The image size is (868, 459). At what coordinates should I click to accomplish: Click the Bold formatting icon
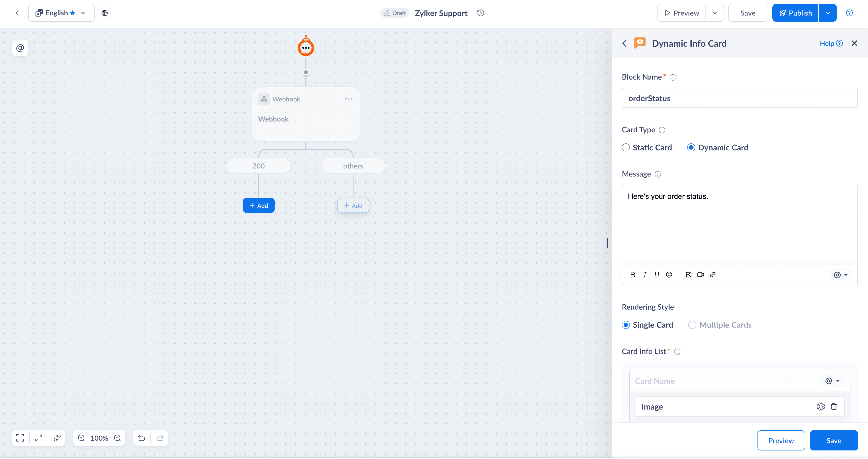point(632,274)
